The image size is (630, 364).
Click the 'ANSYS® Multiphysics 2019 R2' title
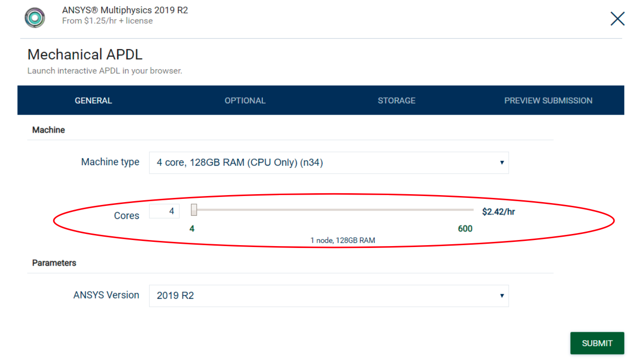(x=125, y=10)
